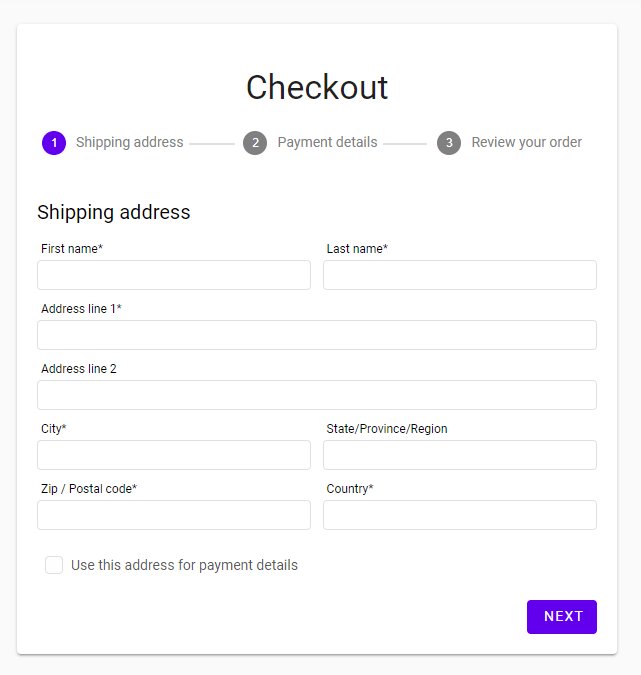The image size is (641, 675).
Task: Select the City text field
Action: click(174, 455)
